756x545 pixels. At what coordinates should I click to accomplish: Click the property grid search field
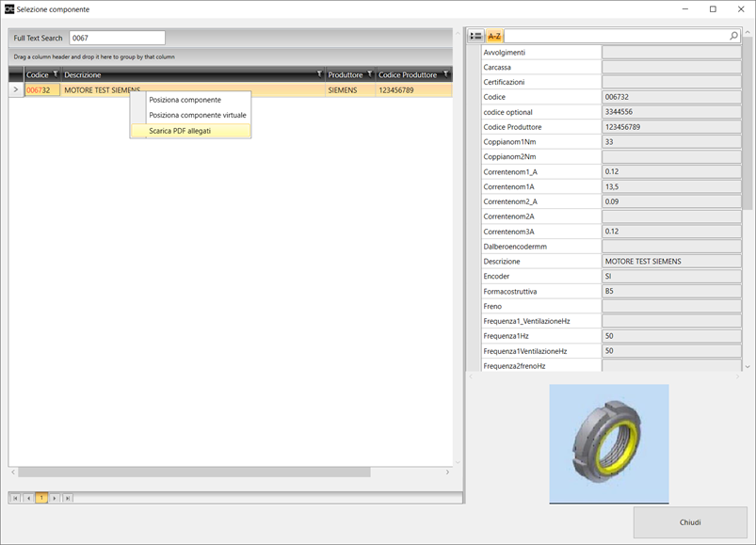click(x=616, y=36)
